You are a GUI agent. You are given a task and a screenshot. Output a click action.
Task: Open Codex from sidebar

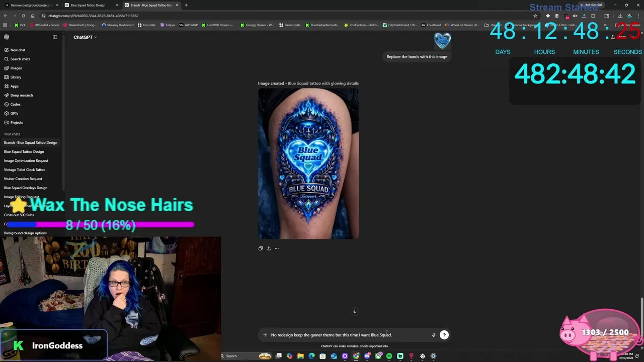(12, 104)
